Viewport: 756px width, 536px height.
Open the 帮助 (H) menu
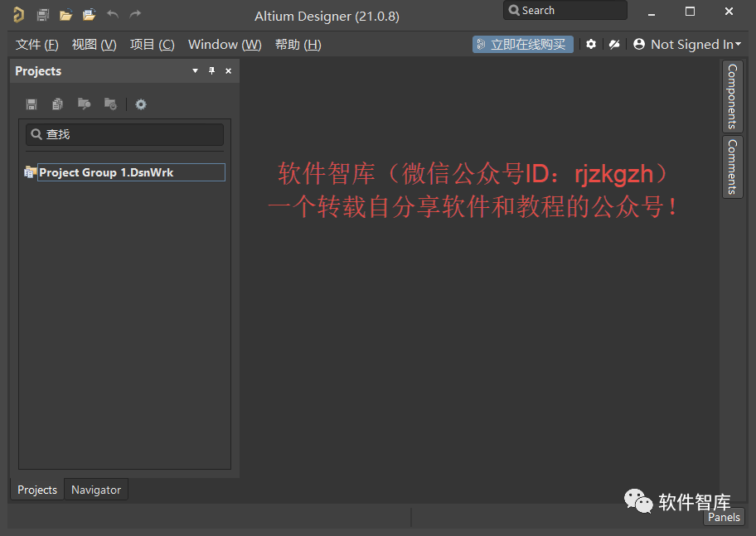(298, 45)
